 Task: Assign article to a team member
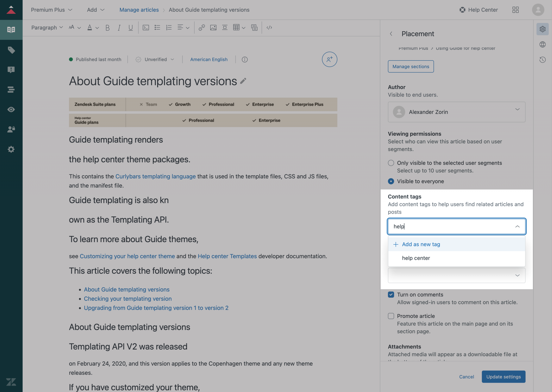pyautogui.click(x=329, y=59)
